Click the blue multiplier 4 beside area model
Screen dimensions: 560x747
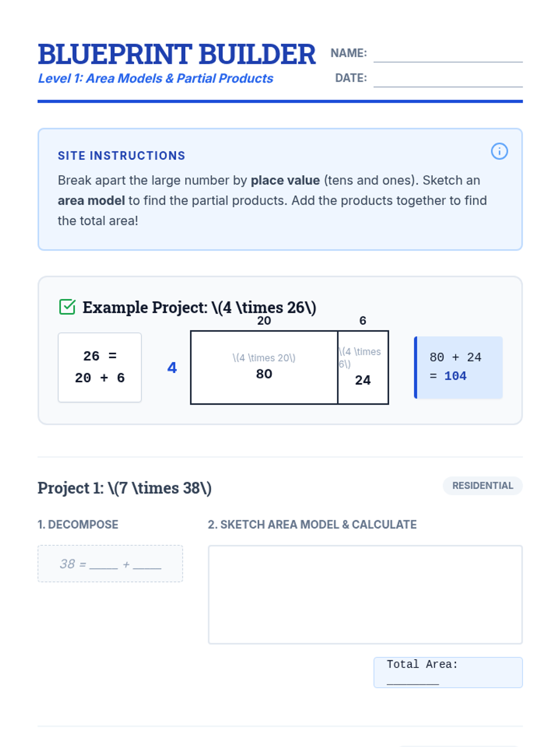(x=172, y=368)
